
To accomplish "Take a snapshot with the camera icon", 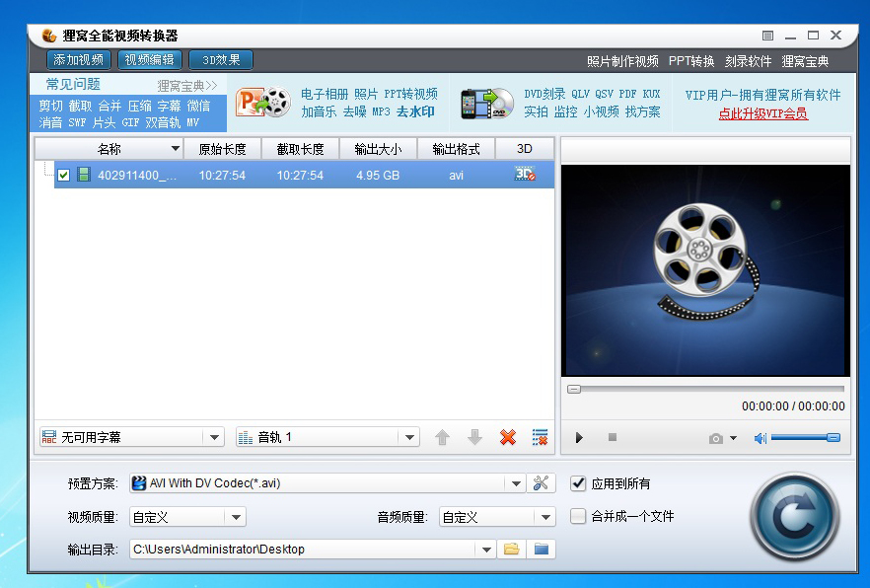I will point(716,438).
